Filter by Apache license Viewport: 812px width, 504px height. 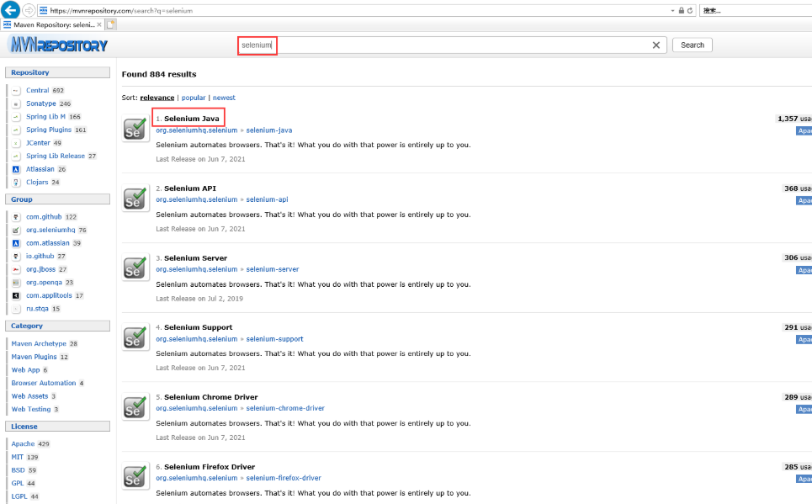click(x=23, y=444)
